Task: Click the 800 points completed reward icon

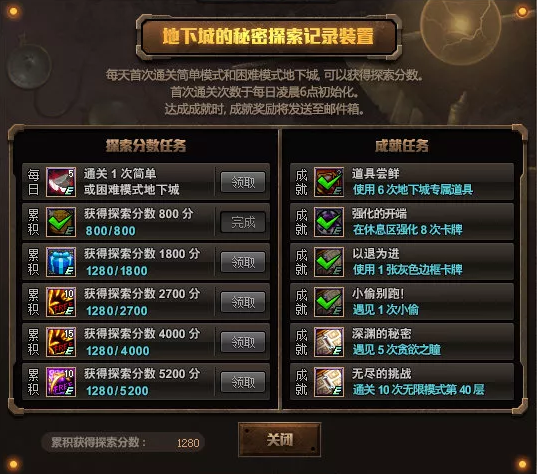Action: (61, 222)
